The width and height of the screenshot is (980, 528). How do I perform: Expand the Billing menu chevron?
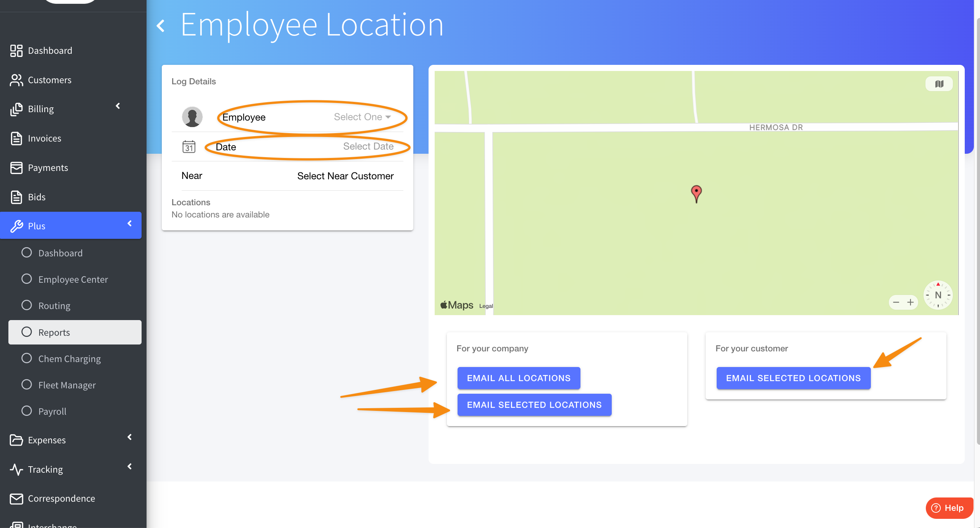coord(118,106)
